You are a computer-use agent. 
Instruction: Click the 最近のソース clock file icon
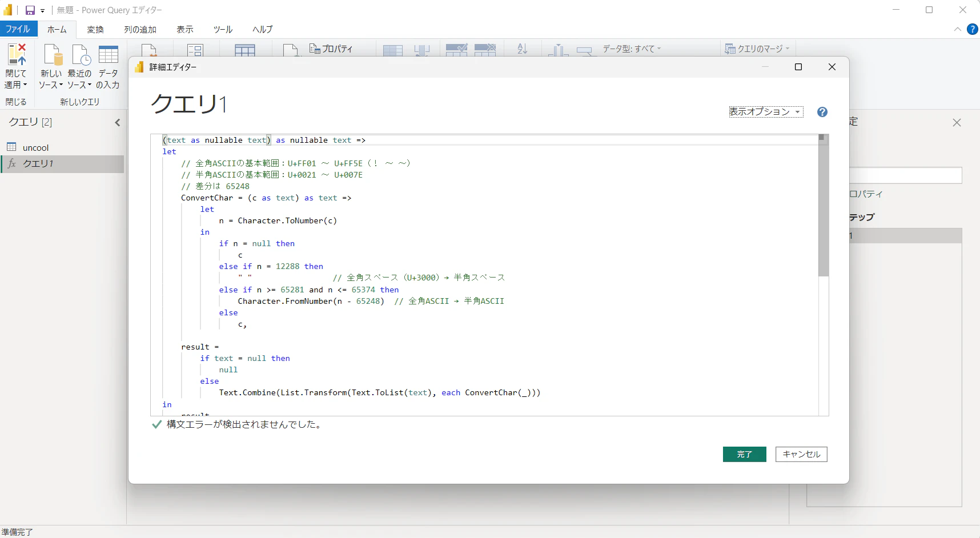click(81, 55)
